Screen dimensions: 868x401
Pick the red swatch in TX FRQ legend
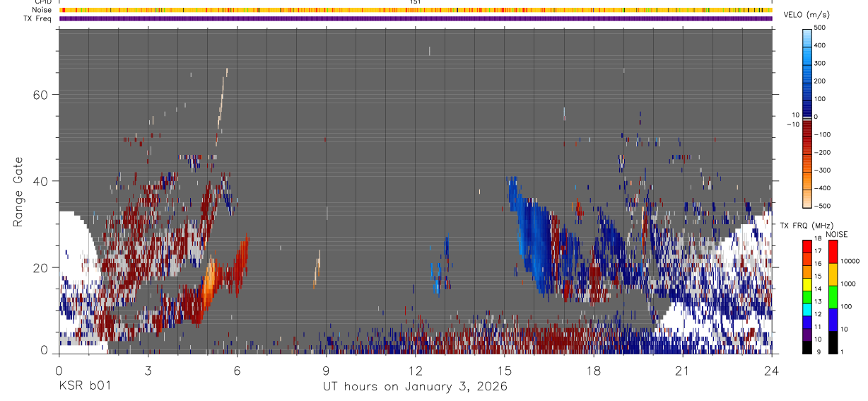click(x=807, y=247)
